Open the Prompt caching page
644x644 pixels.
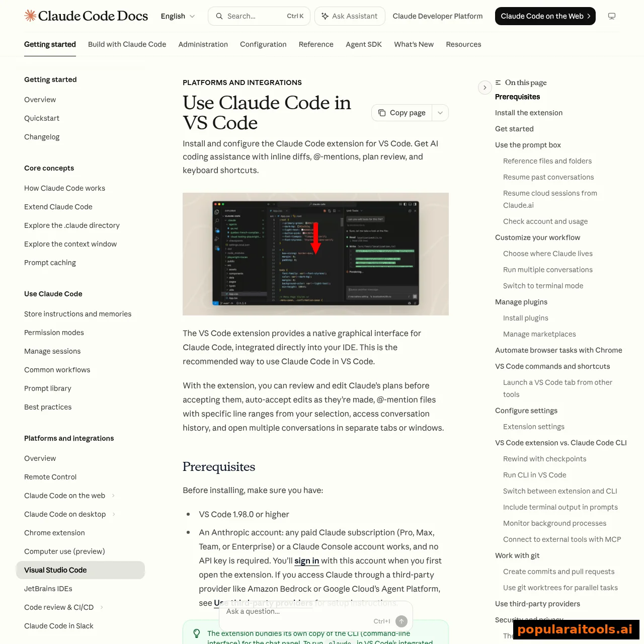pyautogui.click(x=50, y=263)
